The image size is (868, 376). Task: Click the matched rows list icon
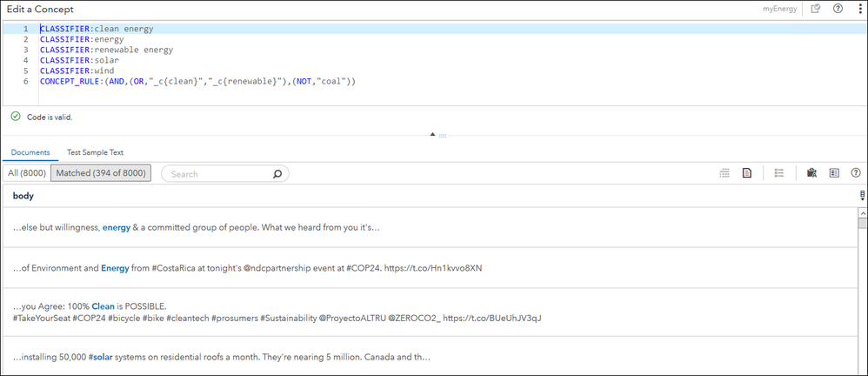pyautogui.click(x=779, y=174)
